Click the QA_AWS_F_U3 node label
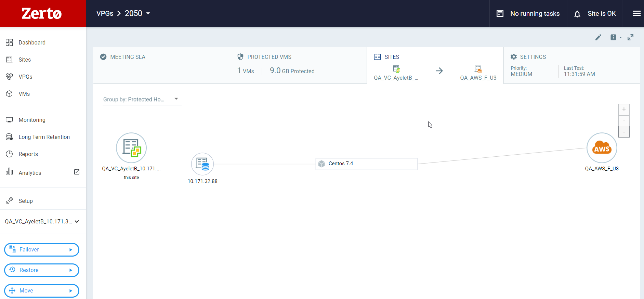 [x=602, y=169]
